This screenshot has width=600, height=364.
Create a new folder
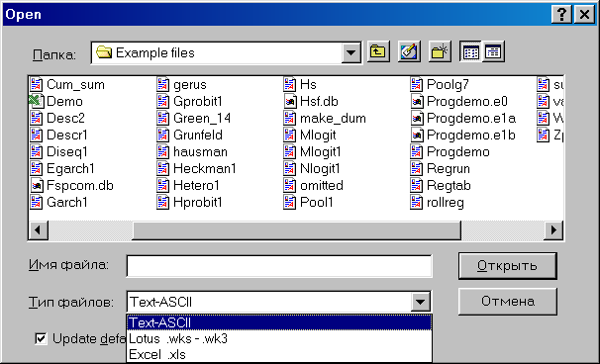click(x=440, y=51)
